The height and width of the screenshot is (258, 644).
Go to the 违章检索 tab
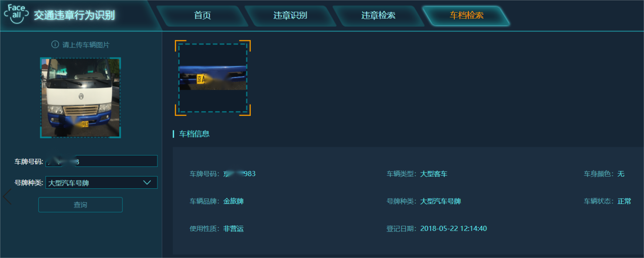click(378, 15)
